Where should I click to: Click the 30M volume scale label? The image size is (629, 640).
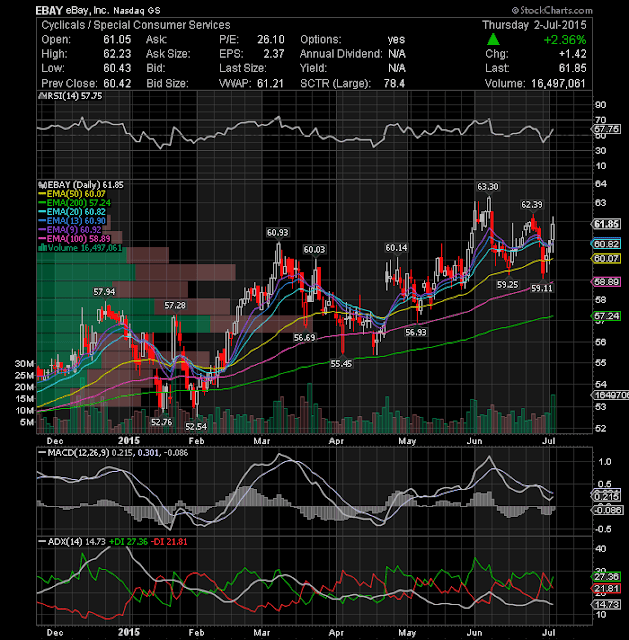24,364
